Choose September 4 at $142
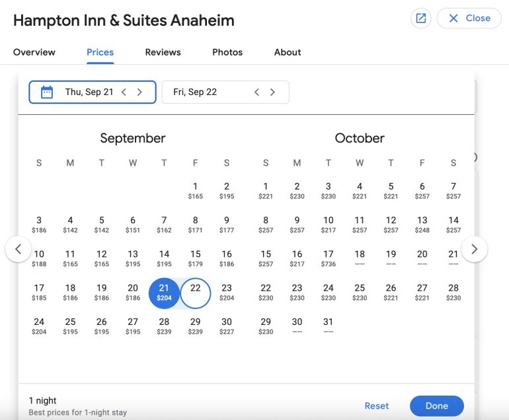The image size is (509, 420). (70, 224)
